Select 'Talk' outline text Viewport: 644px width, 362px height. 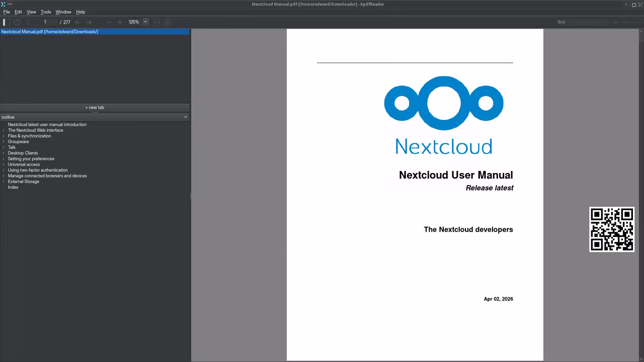pyautogui.click(x=12, y=147)
